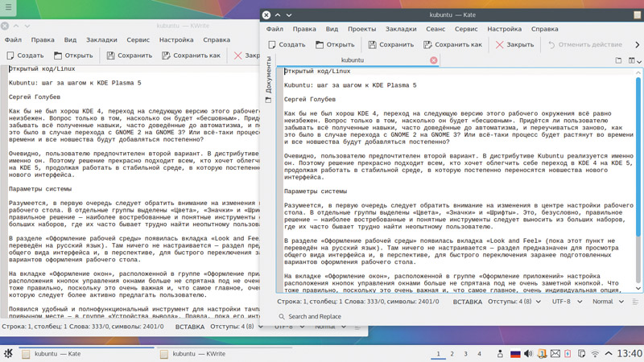
Task: Open the desktop hamburger menu top-left
Action: [8, 7]
